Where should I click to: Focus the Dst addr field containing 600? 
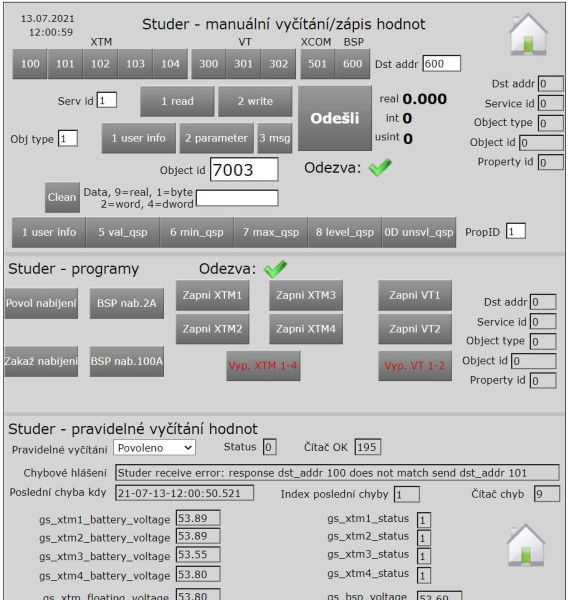point(442,64)
